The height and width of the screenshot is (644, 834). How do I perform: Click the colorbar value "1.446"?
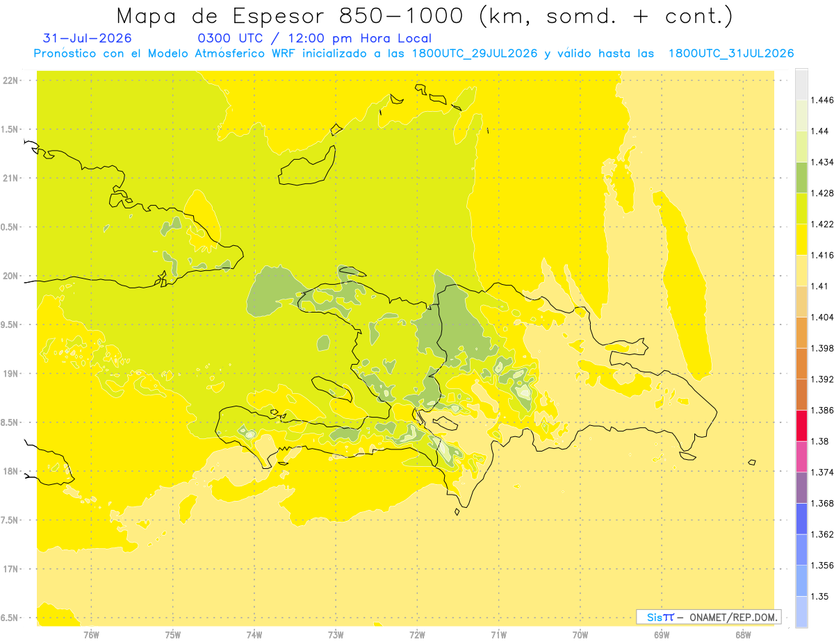(x=824, y=101)
